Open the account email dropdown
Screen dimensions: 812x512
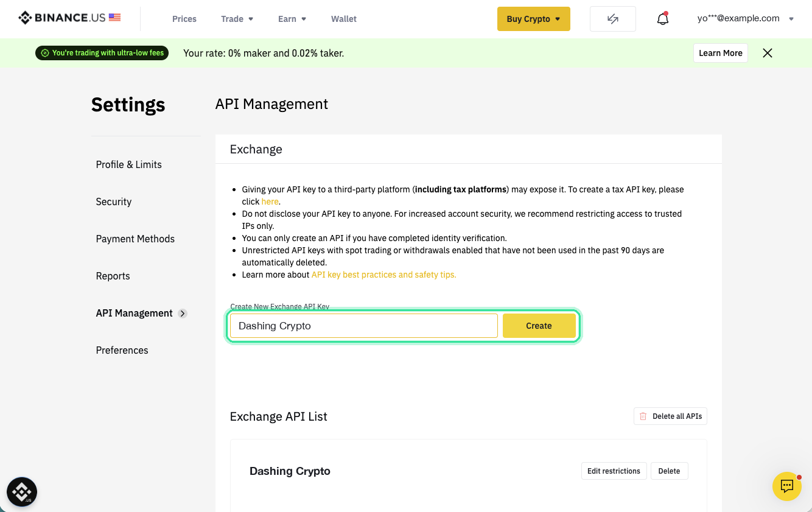746,18
